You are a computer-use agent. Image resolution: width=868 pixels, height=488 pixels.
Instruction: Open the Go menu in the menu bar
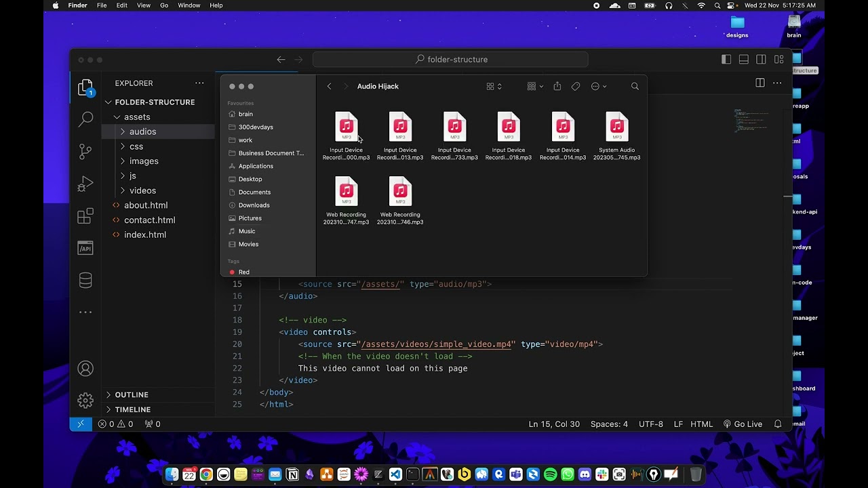[164, 5]
